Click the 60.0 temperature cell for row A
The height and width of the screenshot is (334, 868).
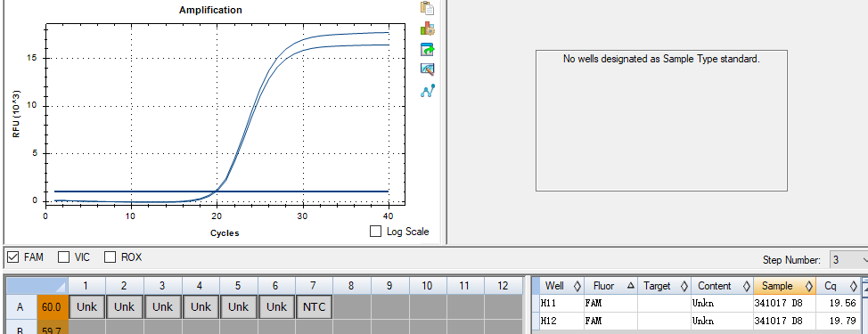coord(52,307)
